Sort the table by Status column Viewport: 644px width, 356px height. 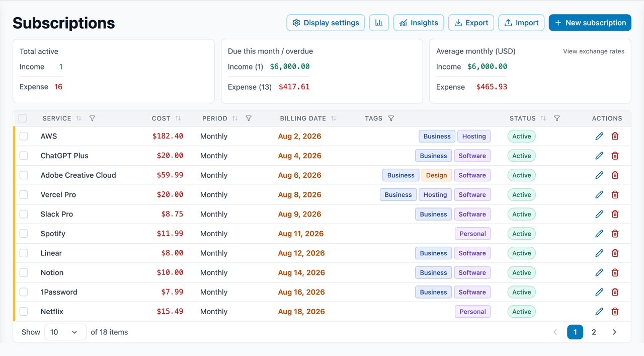coord(543,118)
